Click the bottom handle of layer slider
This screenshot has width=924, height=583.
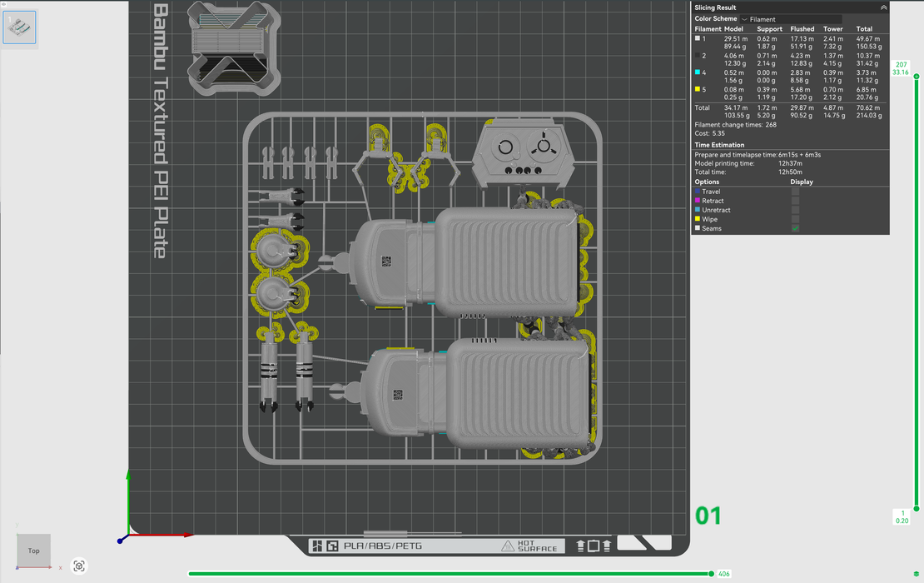point(917,508)
